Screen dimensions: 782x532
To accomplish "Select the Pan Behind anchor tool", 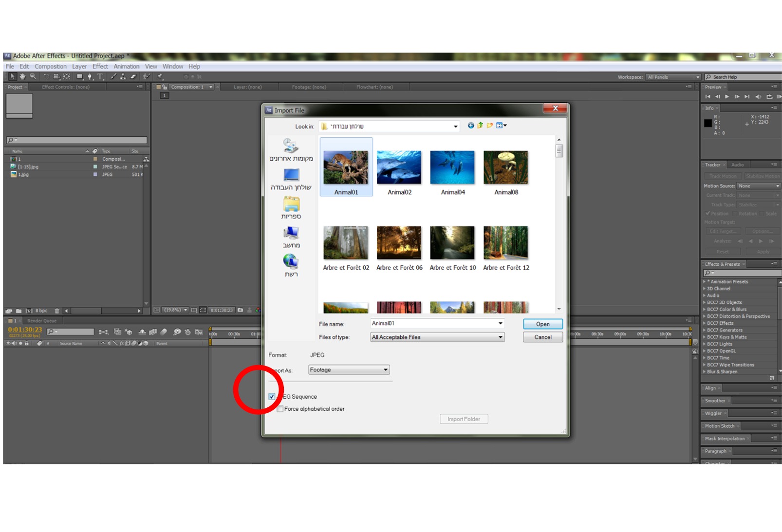I will tap(67, 76).
